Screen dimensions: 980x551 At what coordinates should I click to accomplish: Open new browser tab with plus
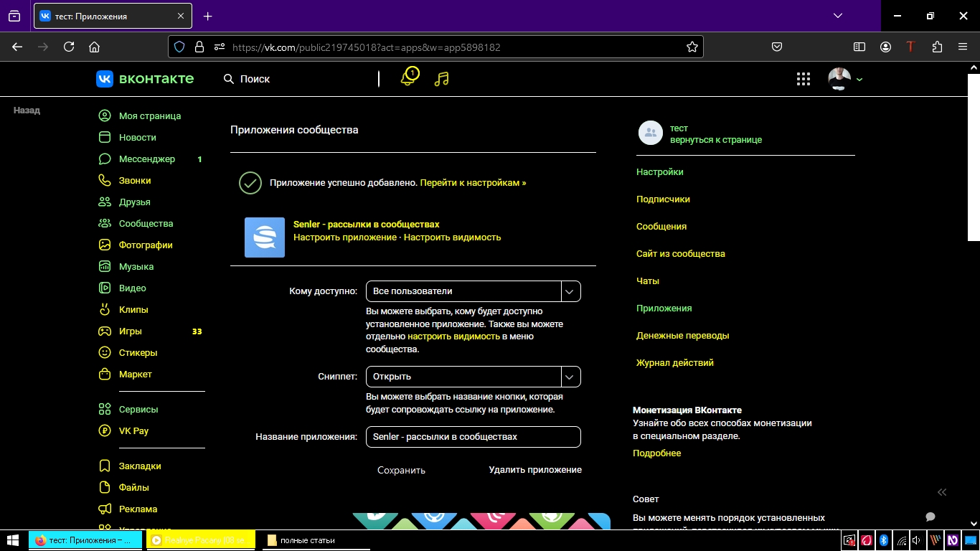208,16
